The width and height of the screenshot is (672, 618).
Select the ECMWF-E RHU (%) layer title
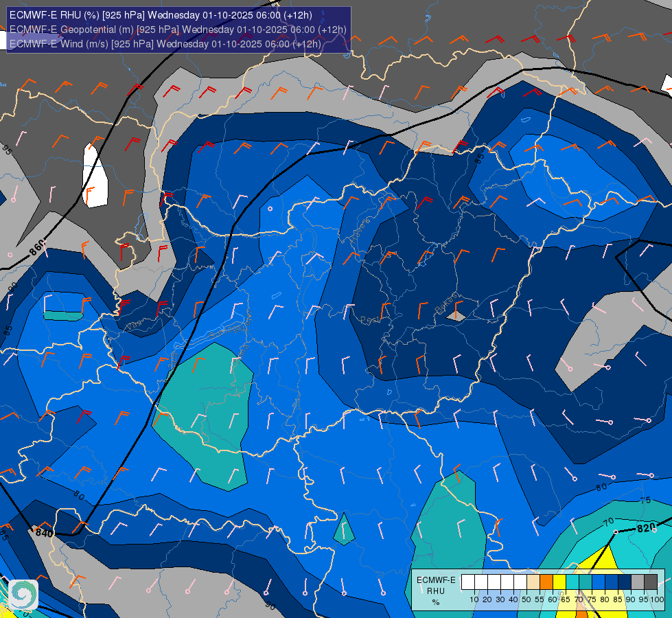click(161, 15)
